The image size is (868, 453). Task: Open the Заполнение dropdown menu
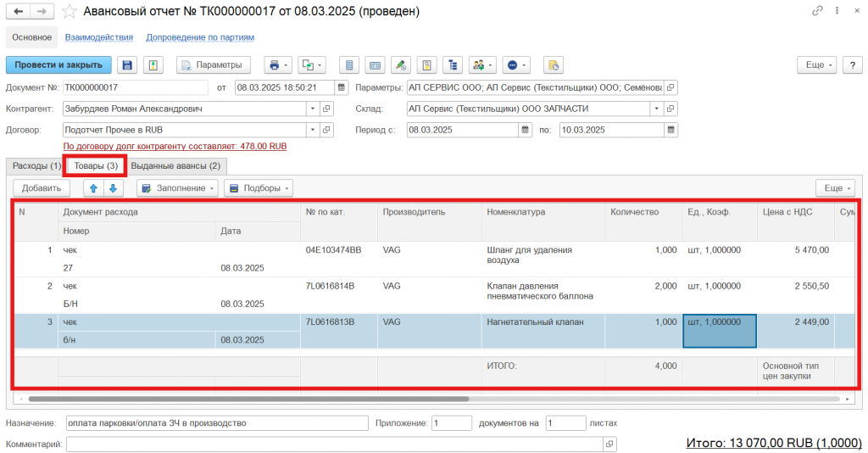pos(176,188)
